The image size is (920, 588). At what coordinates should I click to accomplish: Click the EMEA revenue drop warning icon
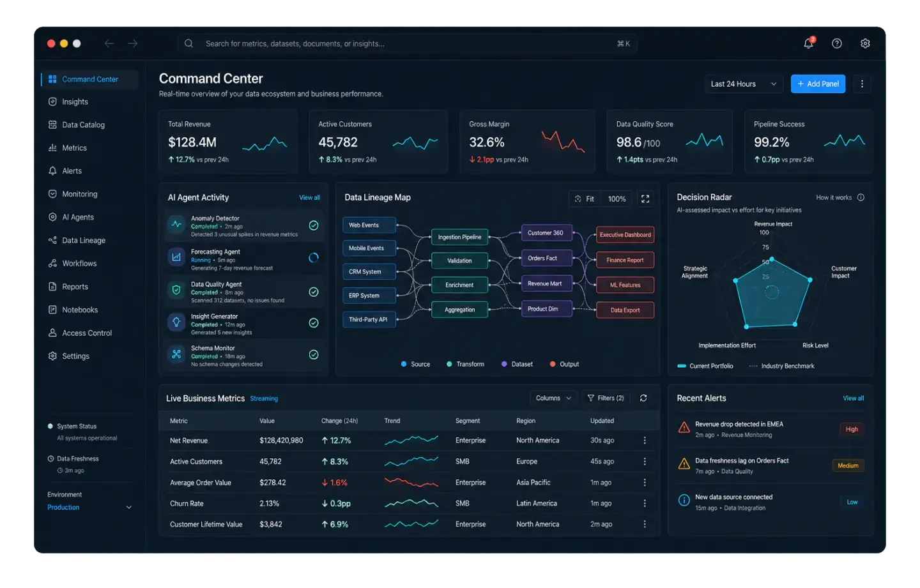click(684, 427)
